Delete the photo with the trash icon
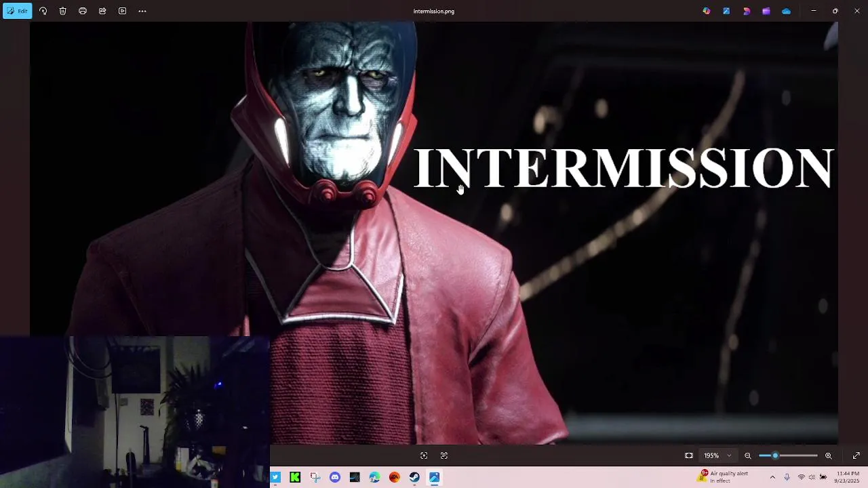868x488 pixels. (62, 11)
